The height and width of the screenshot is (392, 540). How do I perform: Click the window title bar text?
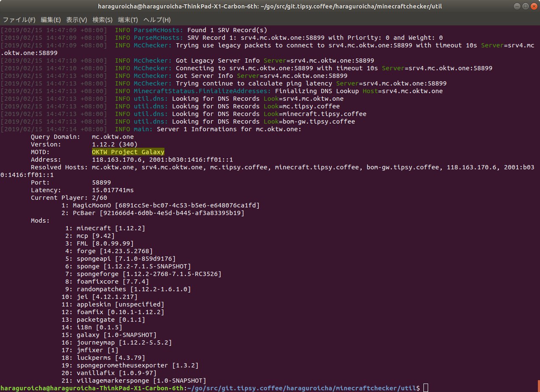(270, 6)
